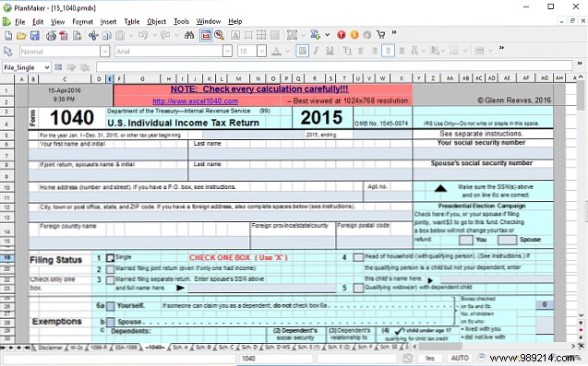The image size is (588, 366).
Task: Expand the AutoSum dropdown arrow
Action: pos(327,35)
